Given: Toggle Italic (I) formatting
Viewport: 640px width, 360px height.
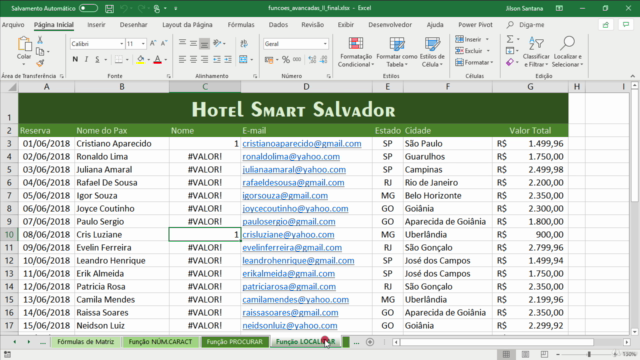Looking at the screenshot, I should tap(86, 60).
